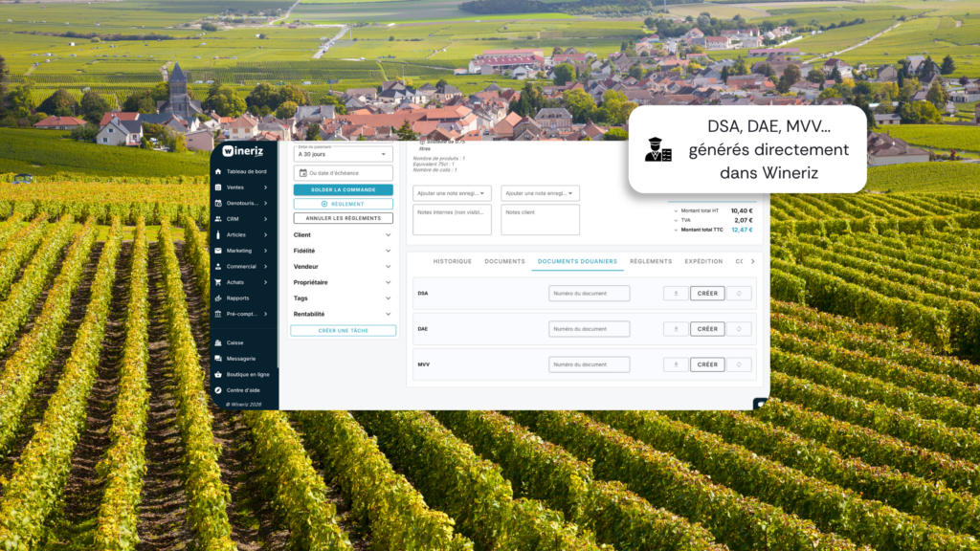The width and height of the screenshot is (980, 551).
Task: Focus the DSA Numéro du document field
Action: click(590, 294)
